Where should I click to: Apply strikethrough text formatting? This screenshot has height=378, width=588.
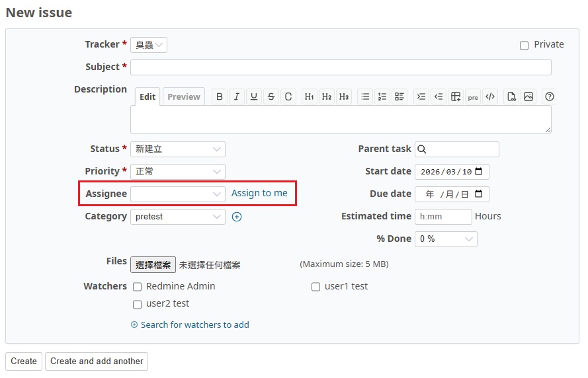click(x=271, y=96)
